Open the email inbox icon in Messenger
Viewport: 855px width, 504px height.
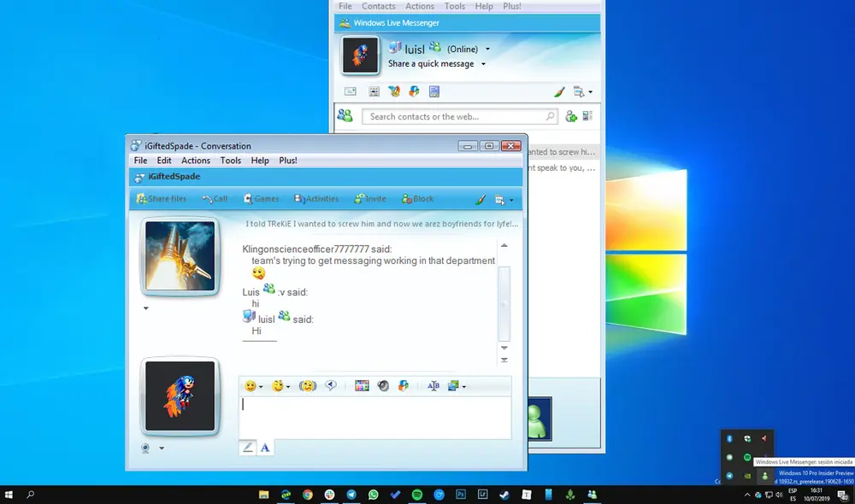[351, 91]
